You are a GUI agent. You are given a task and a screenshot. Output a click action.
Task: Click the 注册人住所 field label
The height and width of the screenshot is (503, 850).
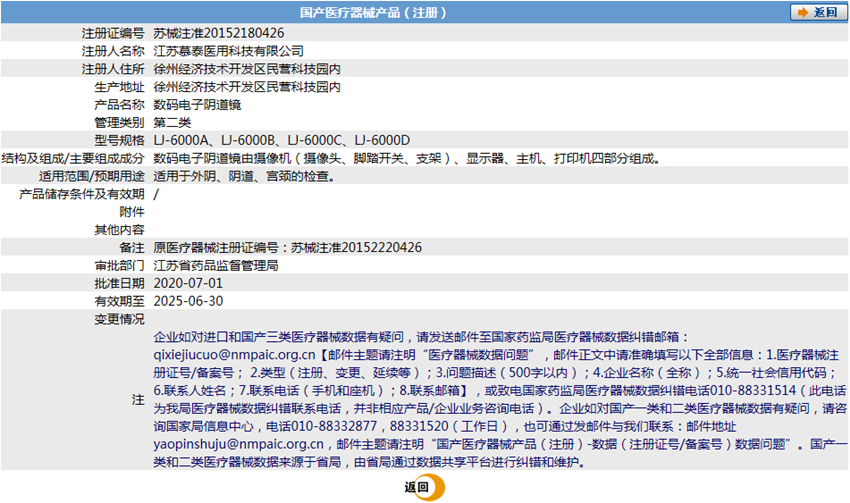(113, 69)
